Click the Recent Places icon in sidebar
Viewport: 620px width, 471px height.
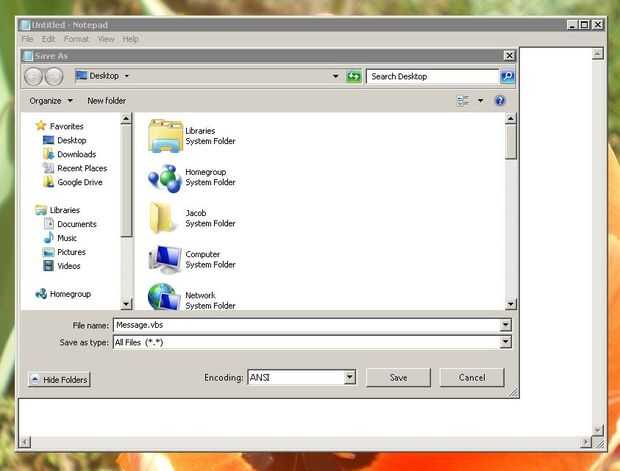48,168
